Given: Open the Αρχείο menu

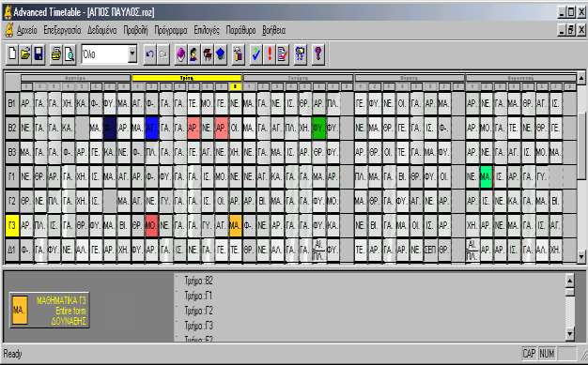Looking at the screenshot, I should pos(26,30).
